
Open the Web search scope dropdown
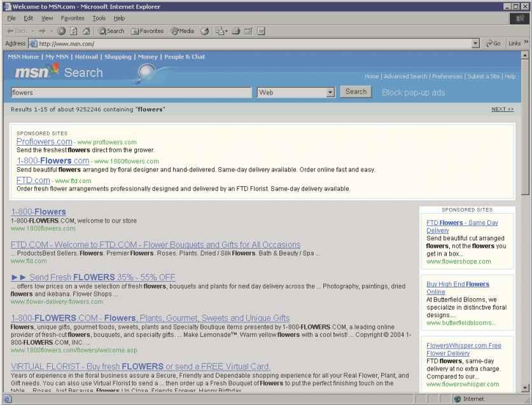[330, 92]
